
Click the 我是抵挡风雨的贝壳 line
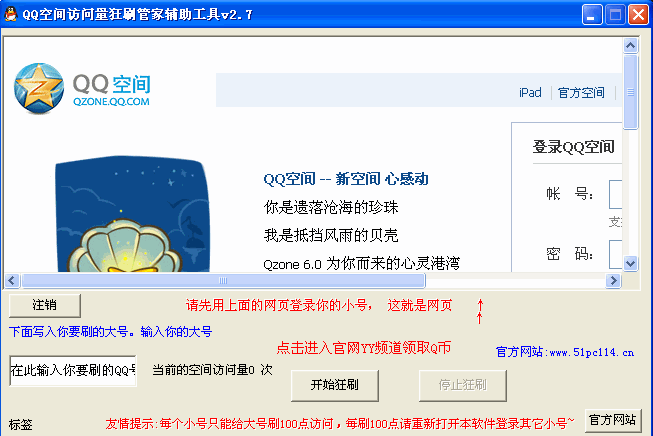coord(331,236)
